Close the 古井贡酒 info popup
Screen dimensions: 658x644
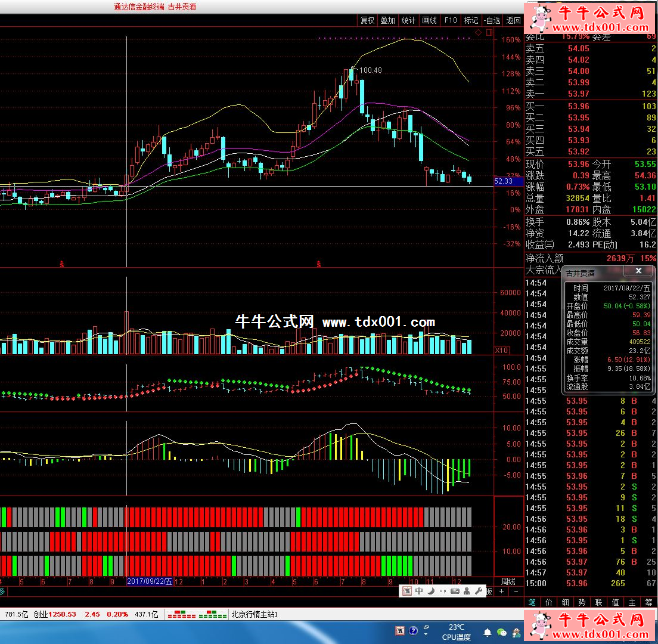(x=638, y=271)
